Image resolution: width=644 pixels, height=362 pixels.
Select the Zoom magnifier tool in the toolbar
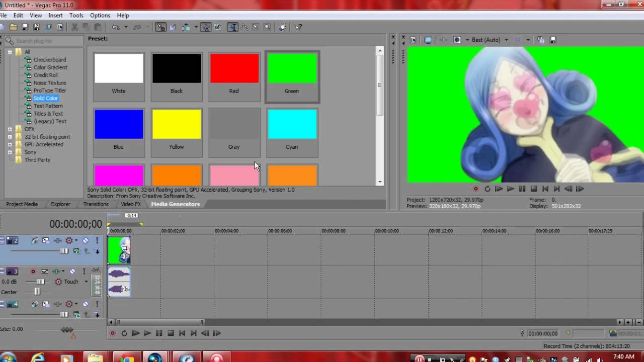[267, 27]
